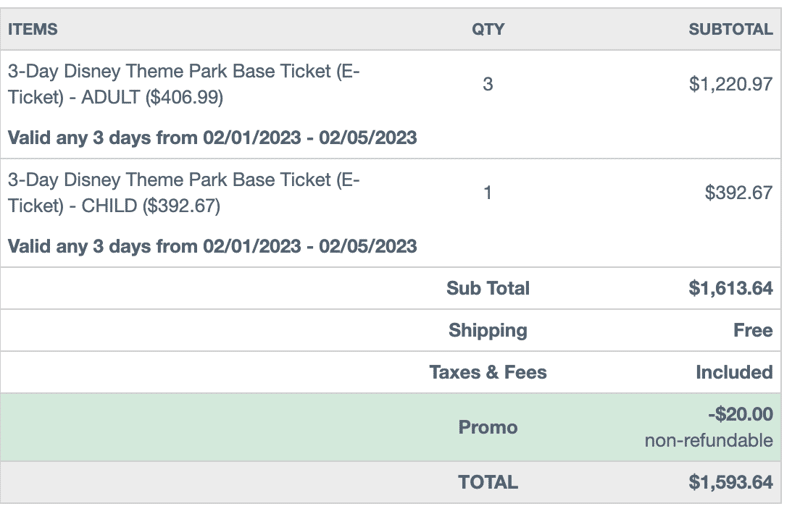Click the Promo row label
The height and width of the screenshot is (514, 800).
[x=487, y=427]
